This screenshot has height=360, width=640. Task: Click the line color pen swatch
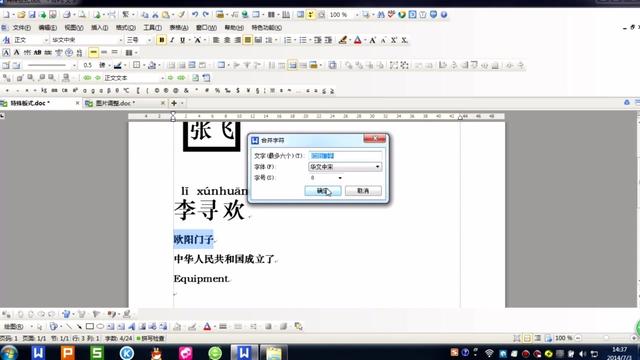(x=118, y=65)
